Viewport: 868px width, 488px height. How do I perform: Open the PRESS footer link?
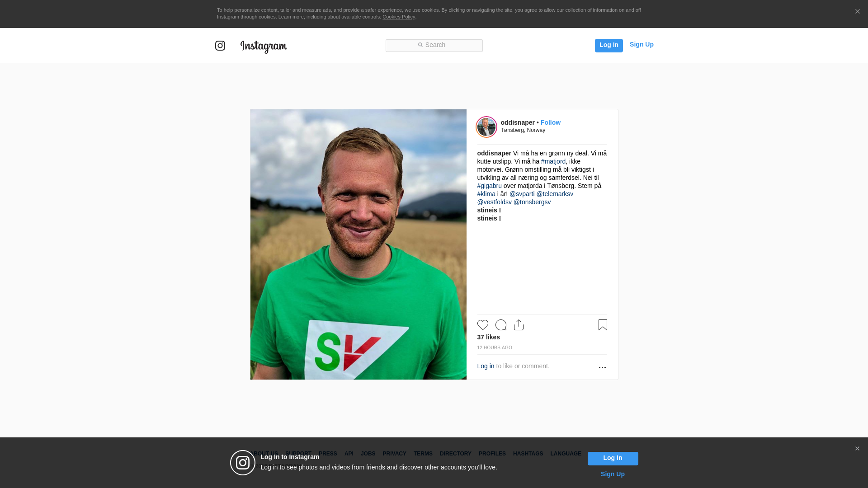tap(328, 454)
